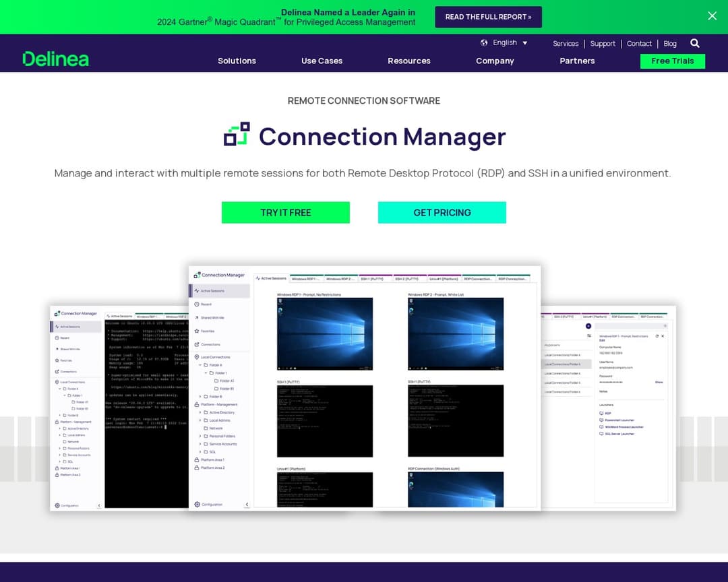Click Platform Area 1 lock icon in center mockup
Image resolution: width=728 pixels, height=582 pixels.
[x=197, y=460]
